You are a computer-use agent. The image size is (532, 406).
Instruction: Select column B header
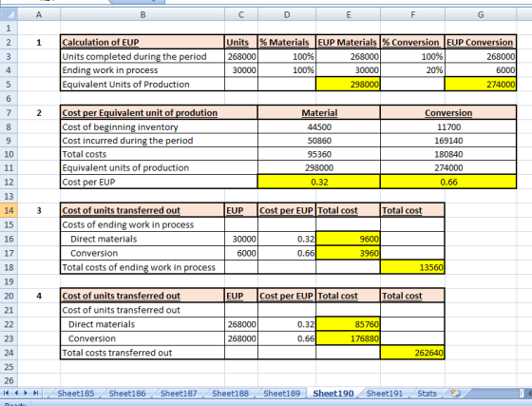coord(142,14)
